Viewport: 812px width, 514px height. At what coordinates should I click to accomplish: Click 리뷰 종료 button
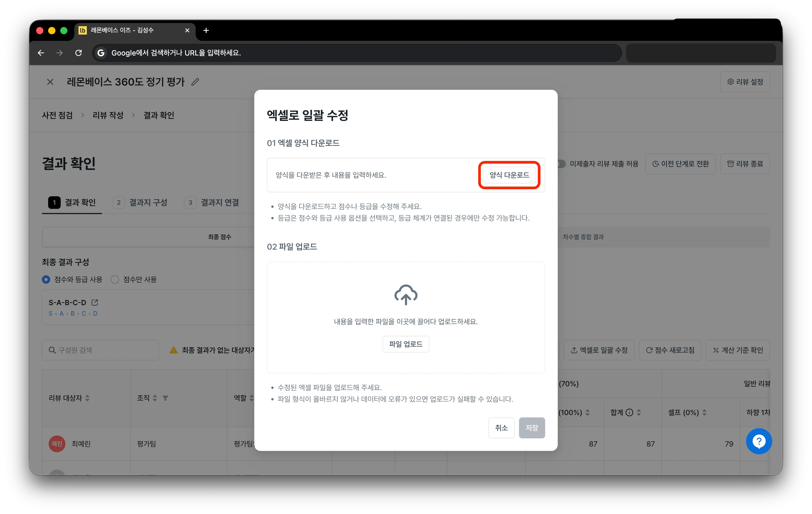coord(745,164)
